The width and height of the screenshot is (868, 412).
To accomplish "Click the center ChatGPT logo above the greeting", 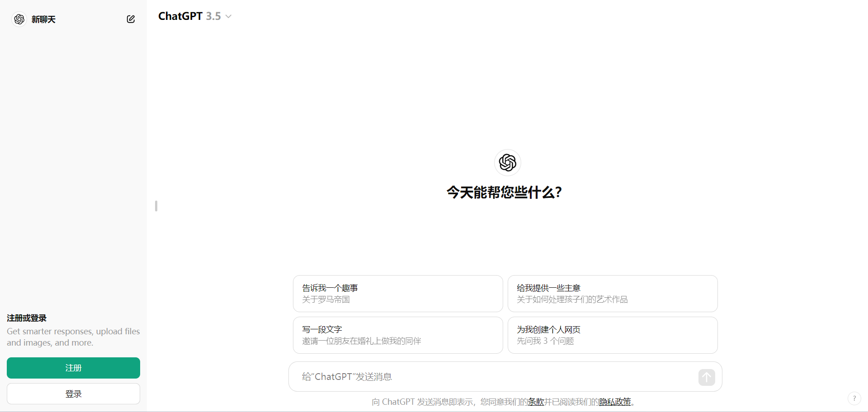I will 508,163.
